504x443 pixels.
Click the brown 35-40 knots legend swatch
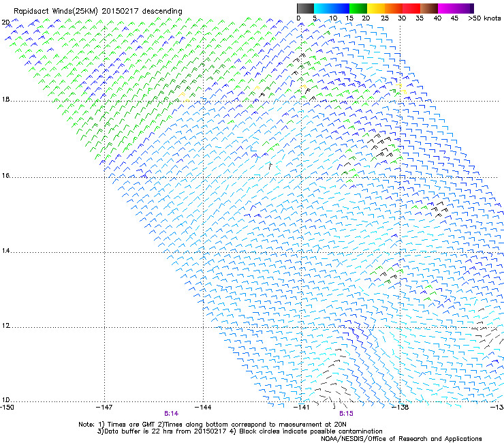click(429, 8)
